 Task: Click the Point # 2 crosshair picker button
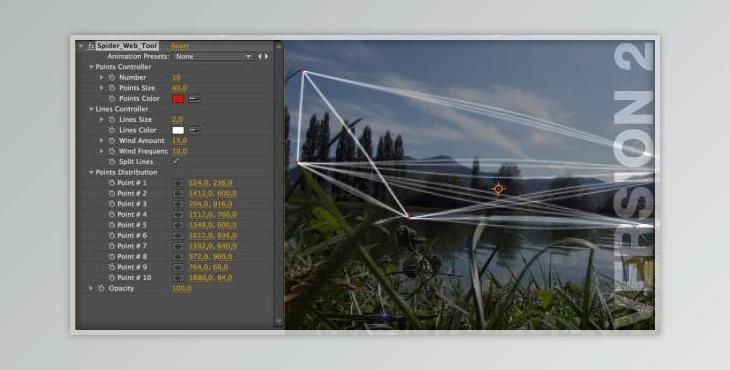178,194
